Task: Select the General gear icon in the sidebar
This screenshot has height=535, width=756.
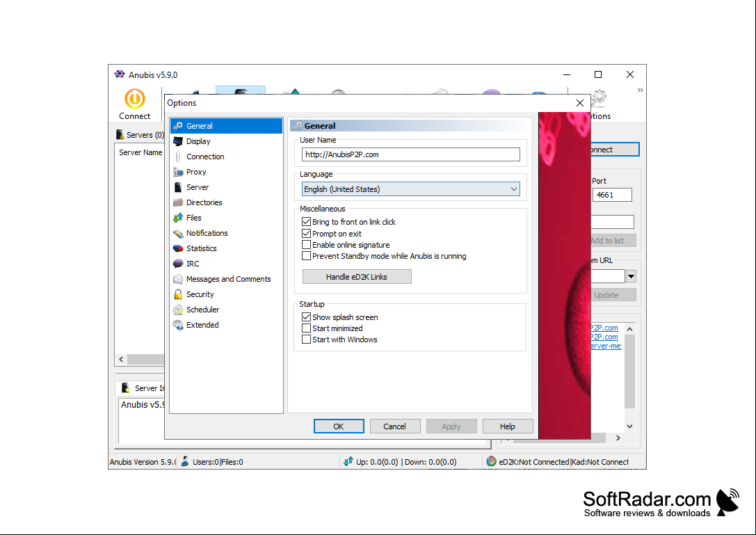Action: [x=178, y=126]
